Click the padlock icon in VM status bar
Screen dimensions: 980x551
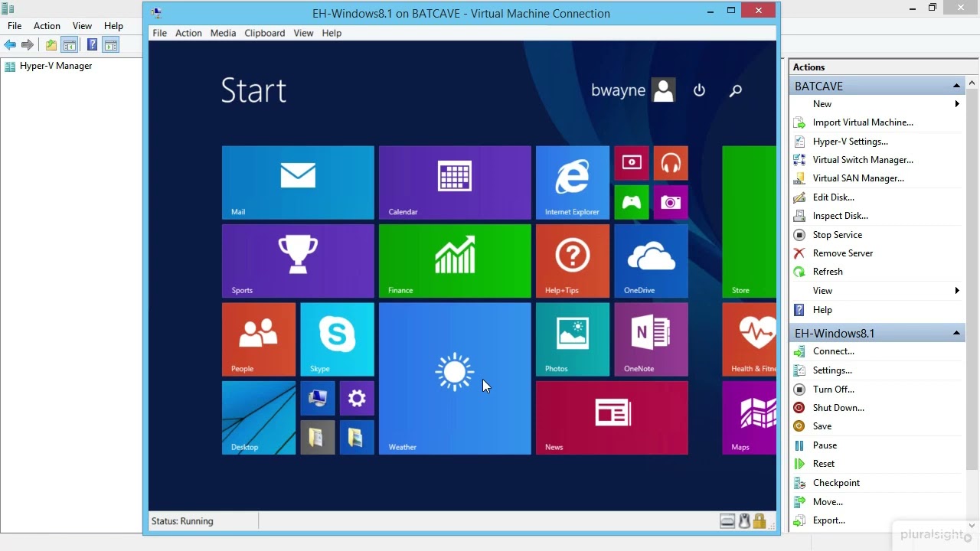(x=759, y=521)
